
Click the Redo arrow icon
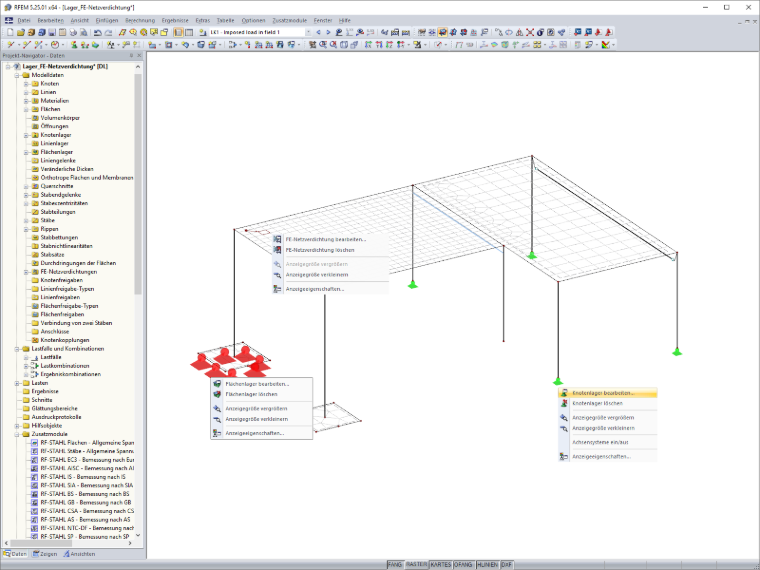(x=109, y=32)
